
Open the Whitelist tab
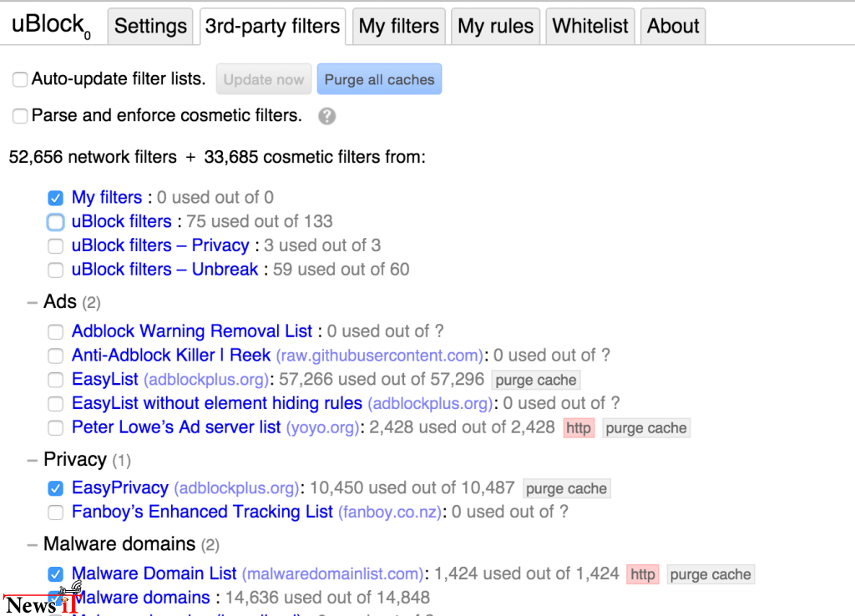point(590,26)
